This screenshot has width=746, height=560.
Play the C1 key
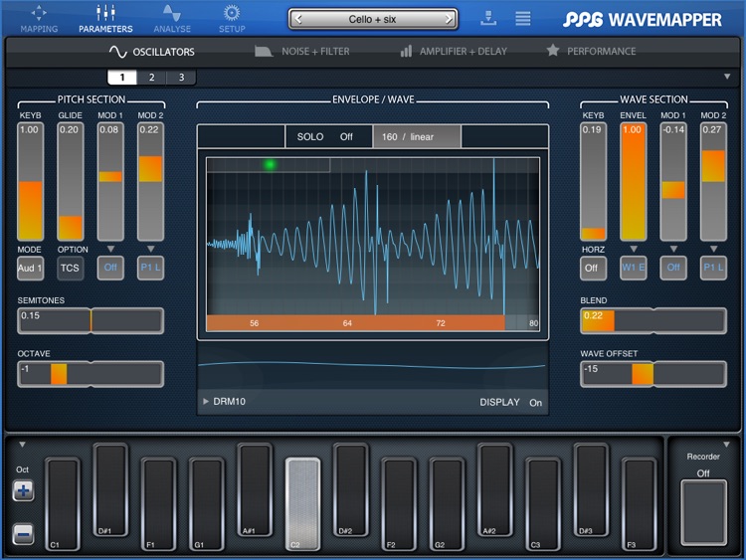point(63,504)
